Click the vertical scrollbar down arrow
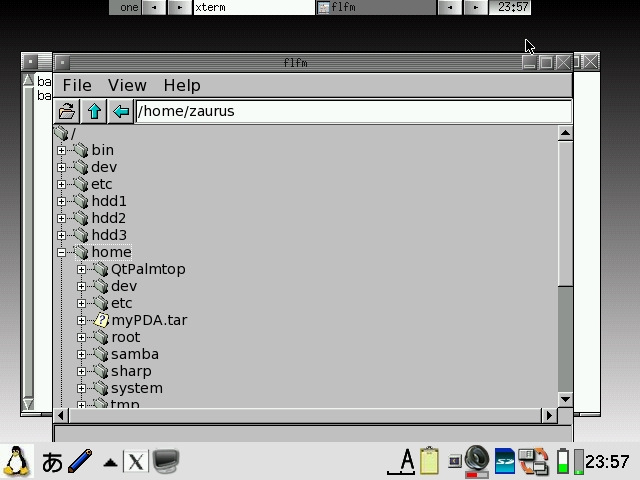 [x=565, y=400]
